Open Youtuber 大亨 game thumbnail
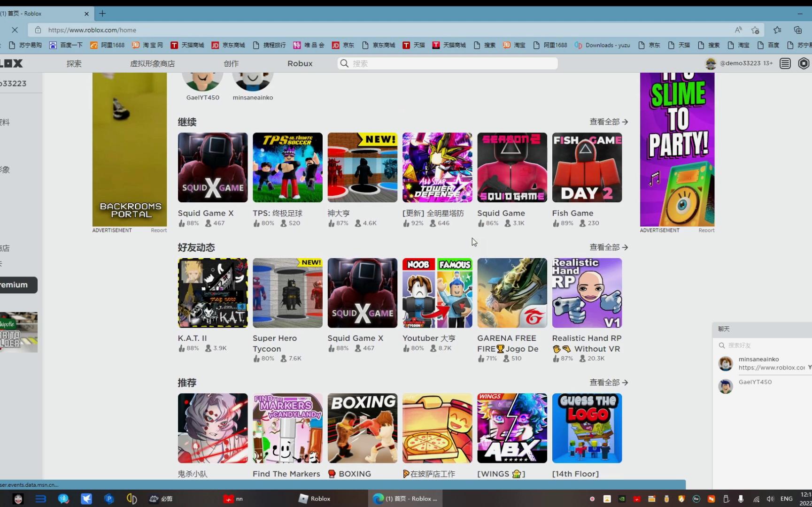Image resolution: width=812 pixels, height=507 pixels. pos(437,293)
